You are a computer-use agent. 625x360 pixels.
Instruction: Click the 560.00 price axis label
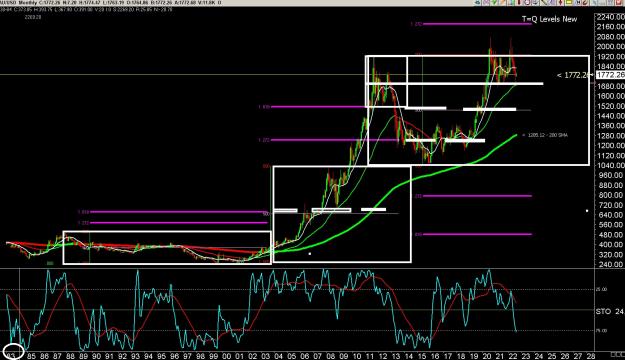(x=611, y=225)
